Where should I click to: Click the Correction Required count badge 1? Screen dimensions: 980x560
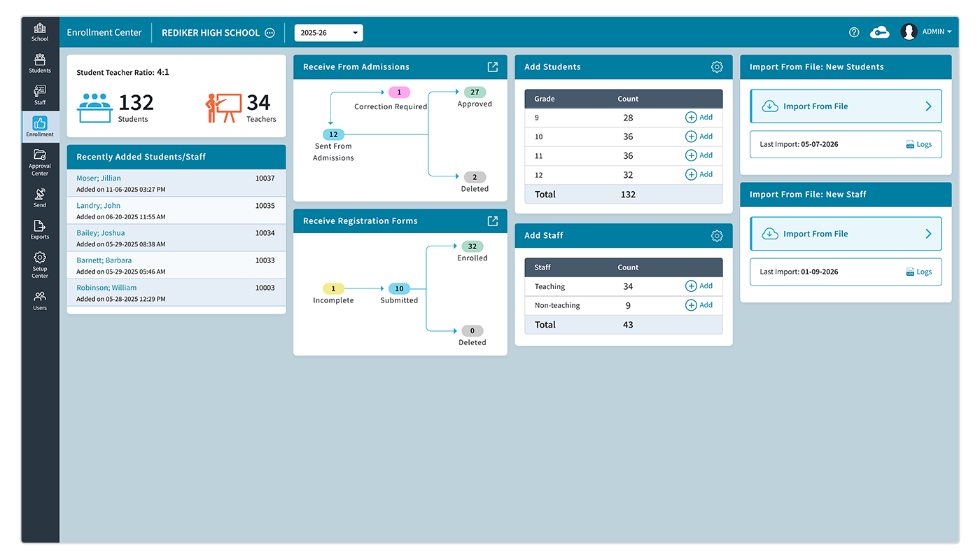tap(399, 92)
